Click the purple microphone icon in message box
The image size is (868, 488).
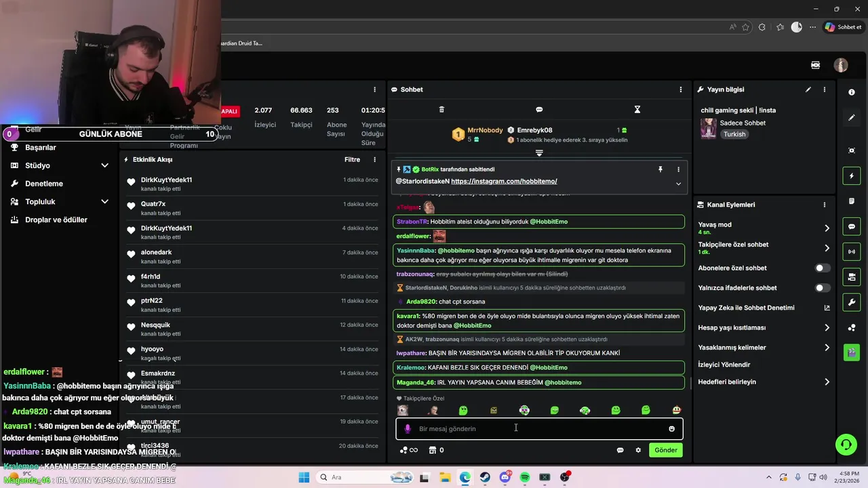408,428
